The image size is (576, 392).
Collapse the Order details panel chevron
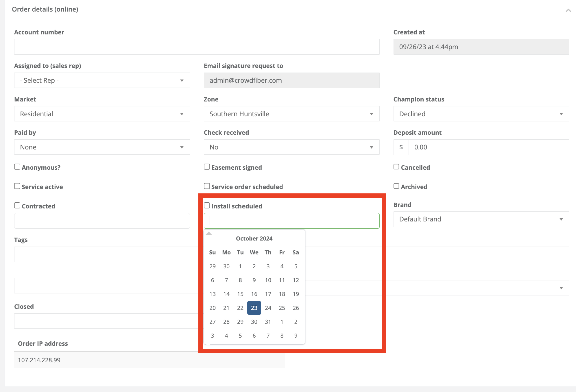[x=568, y=10]
